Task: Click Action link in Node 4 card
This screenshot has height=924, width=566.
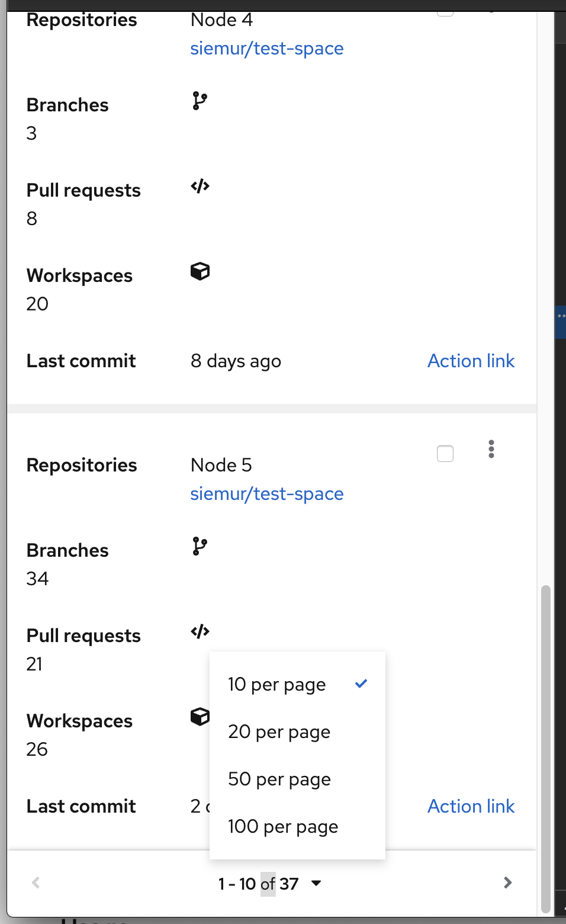Action: pyautogui.click(x=471, y=361)
